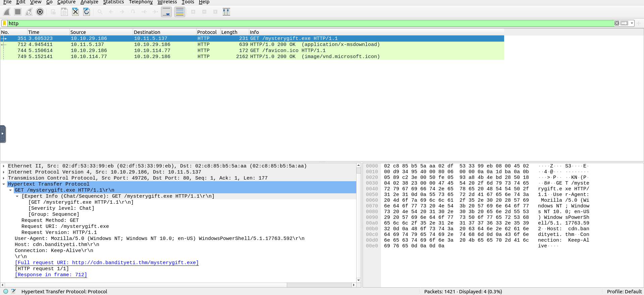Click the close capture file icon

point(75,12)
